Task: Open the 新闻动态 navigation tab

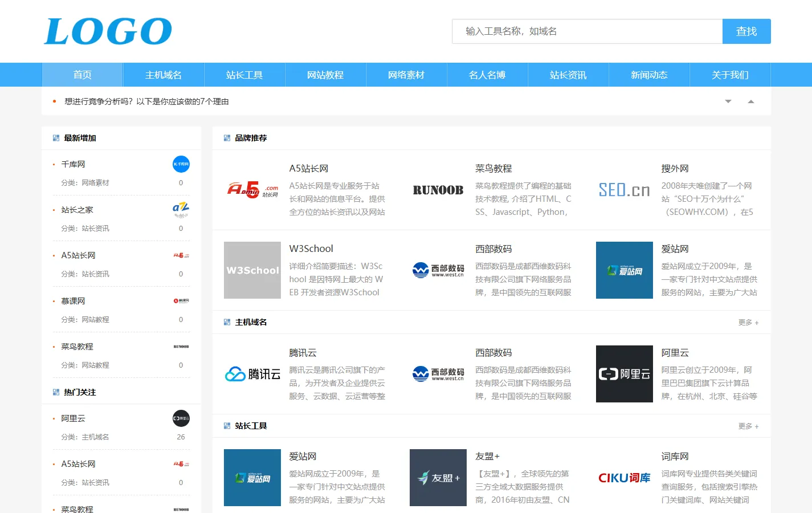Action: point(649,75)
